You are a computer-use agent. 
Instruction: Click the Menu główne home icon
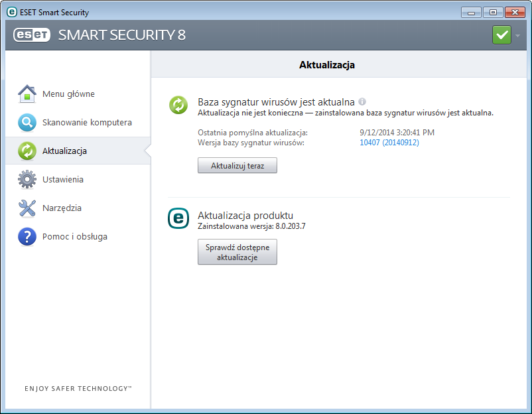click(27, 94)
